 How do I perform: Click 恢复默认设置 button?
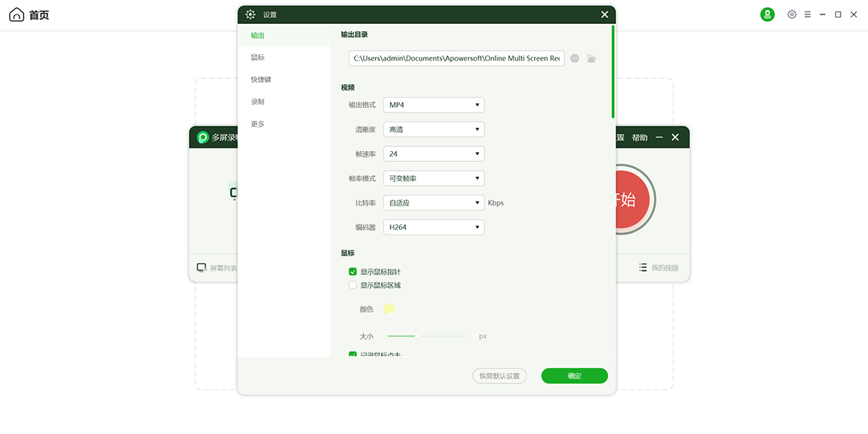point(499,376)
